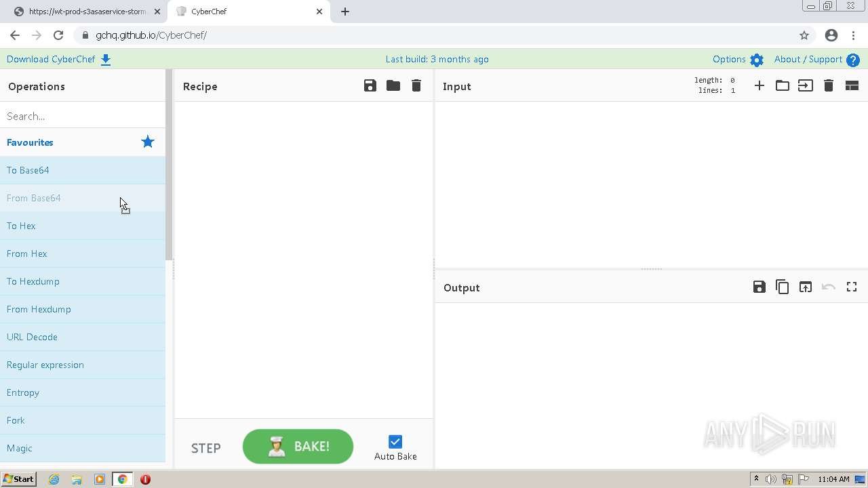
Task: Toggle the Auto Bake checkbox
Action: tap(395, 442)
